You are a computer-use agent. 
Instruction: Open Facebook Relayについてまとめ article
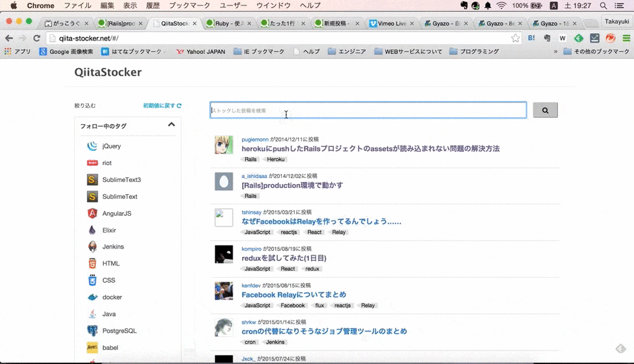[x=294, y=295]
